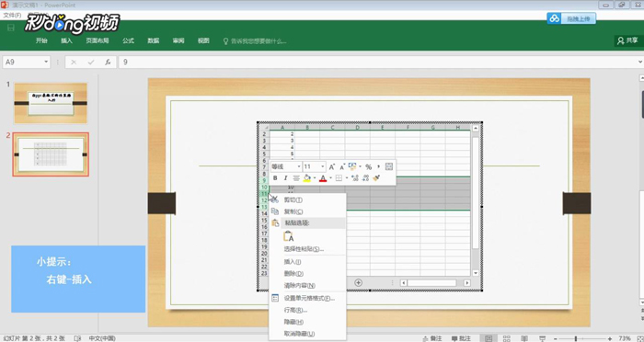Image resolution: width=644 pixels, height=342 pixels.
Task: Open the fill color dropdown arrow
Action: [315, 178]
